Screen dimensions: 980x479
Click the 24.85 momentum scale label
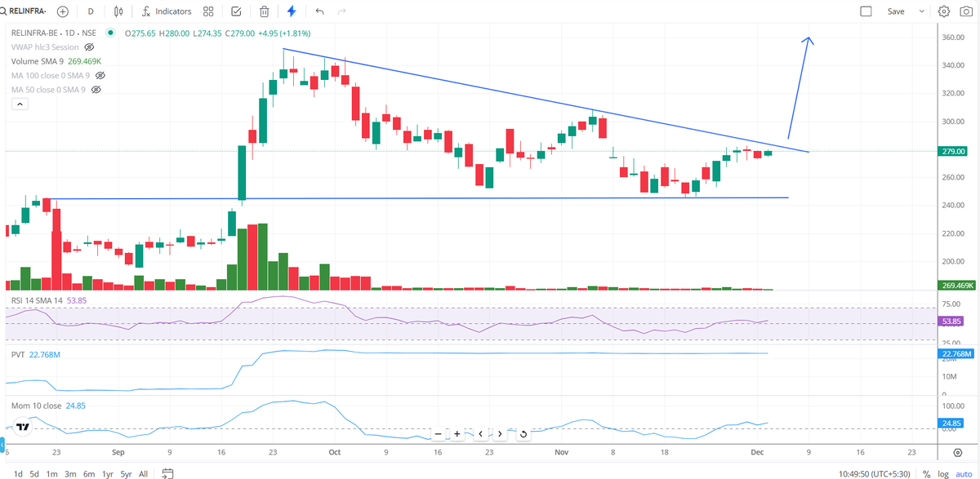click(x=952, y=423)
